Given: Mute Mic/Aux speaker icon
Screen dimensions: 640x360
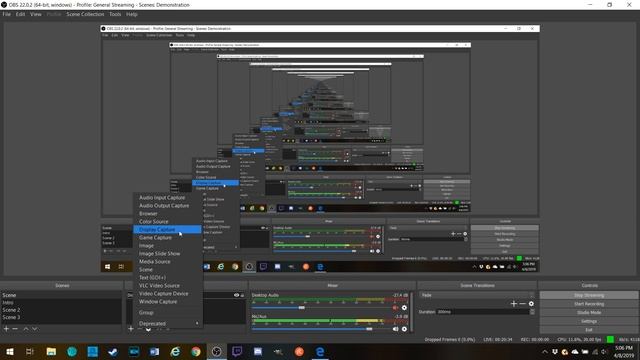Looking at the screenshot, I should (x=395, y=329).
